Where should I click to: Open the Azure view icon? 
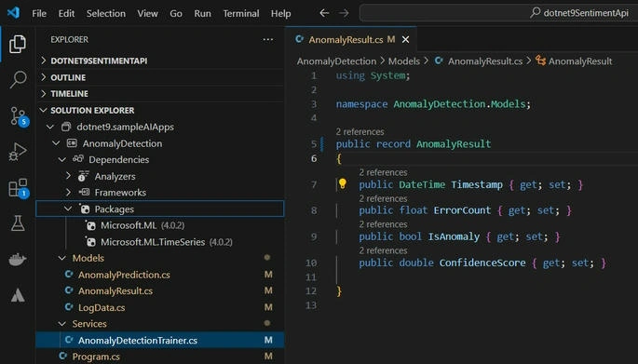pos(18,295)
